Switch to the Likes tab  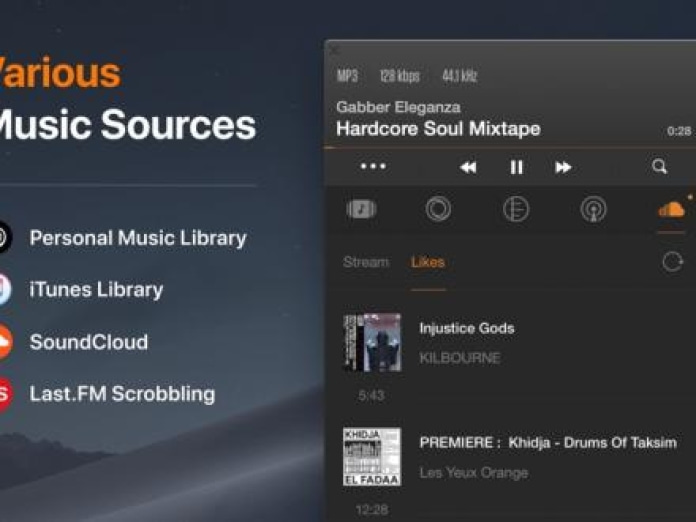[428, 262]
